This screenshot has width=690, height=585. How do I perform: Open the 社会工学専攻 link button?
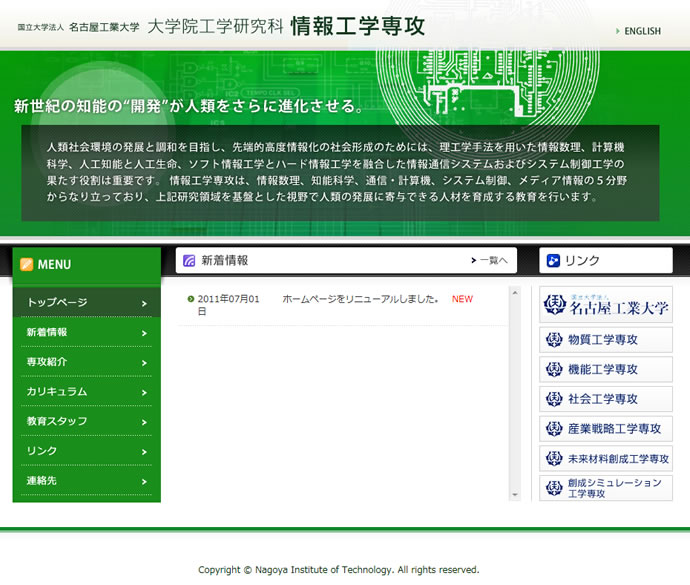606,399
